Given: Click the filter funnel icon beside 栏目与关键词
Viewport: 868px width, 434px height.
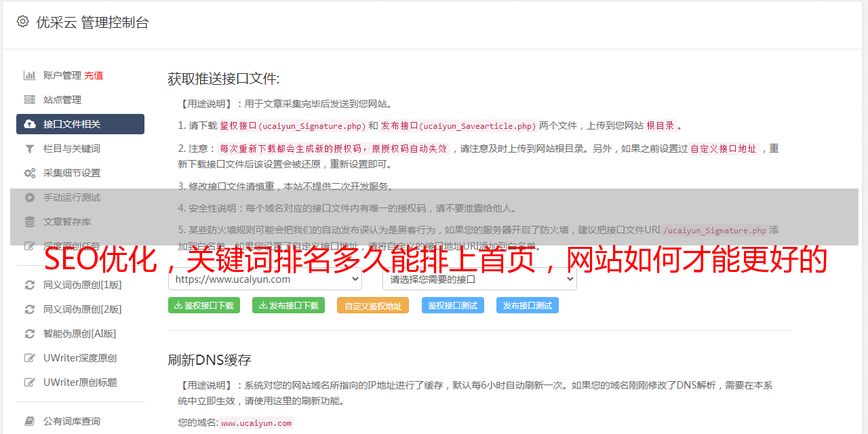Looking at the screenshot, I should coord(30,149).
